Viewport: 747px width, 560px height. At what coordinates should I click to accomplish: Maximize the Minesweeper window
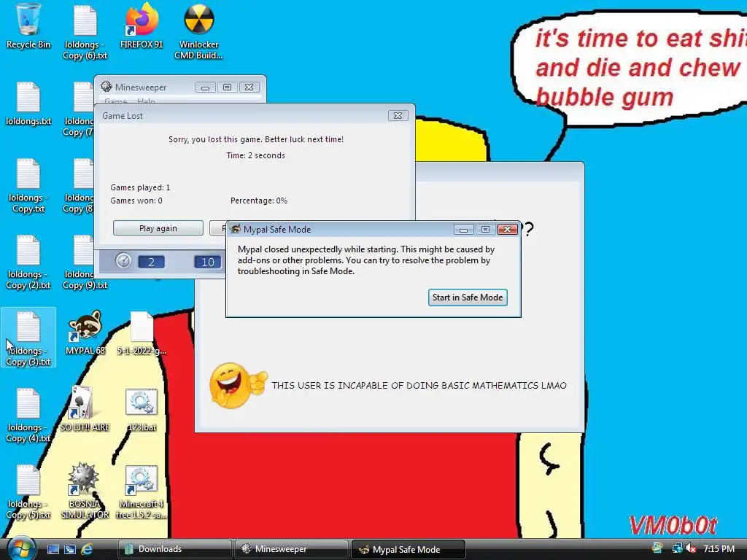pos(228,87)
